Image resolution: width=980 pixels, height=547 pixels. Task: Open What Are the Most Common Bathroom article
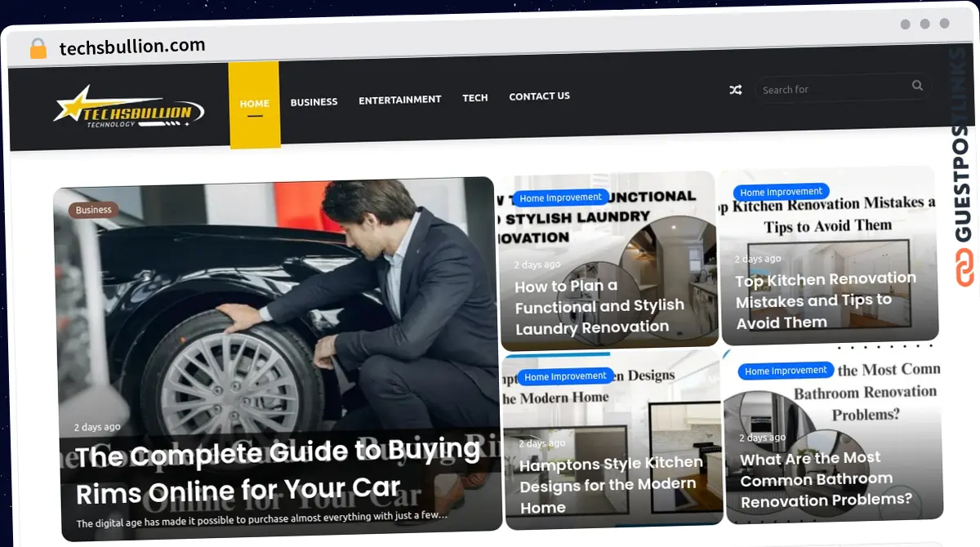click(x=825, y=479)
